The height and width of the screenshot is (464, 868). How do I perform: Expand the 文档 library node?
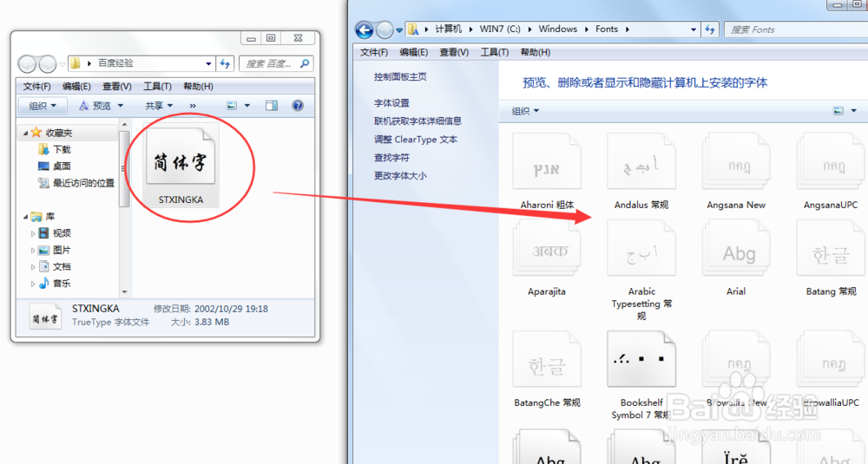(33, 266)
